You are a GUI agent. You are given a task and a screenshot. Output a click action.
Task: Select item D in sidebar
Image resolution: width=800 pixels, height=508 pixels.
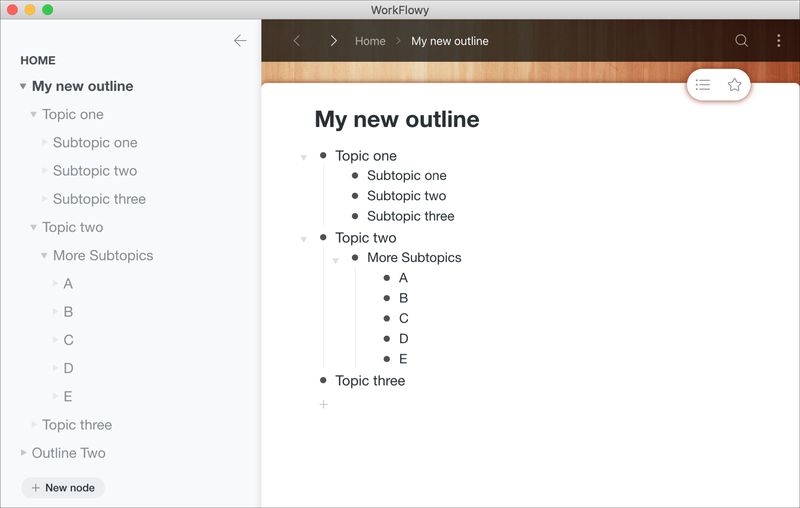[68, 368]
